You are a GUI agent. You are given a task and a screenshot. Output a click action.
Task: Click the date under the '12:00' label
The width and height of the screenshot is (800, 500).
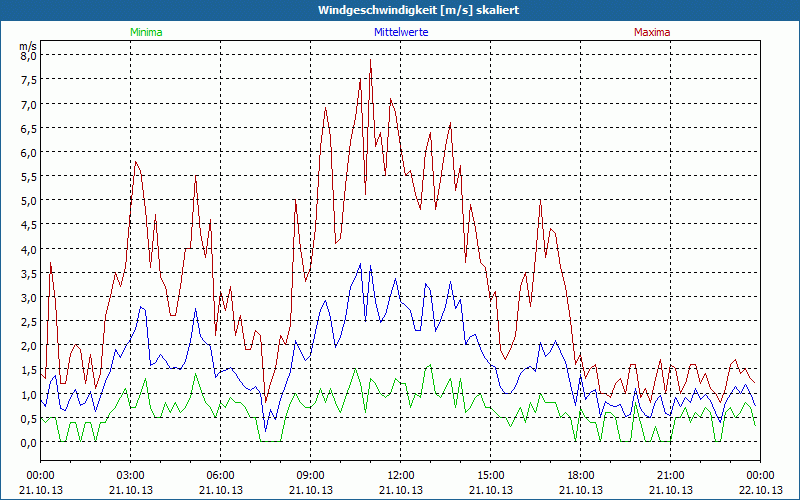(x=401, y=490)
